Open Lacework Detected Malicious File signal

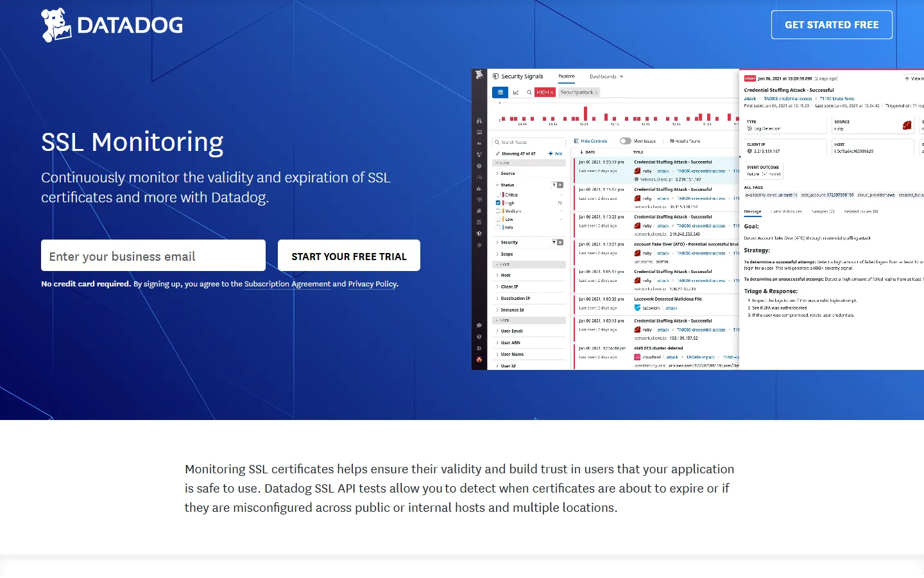coord(656,304)
